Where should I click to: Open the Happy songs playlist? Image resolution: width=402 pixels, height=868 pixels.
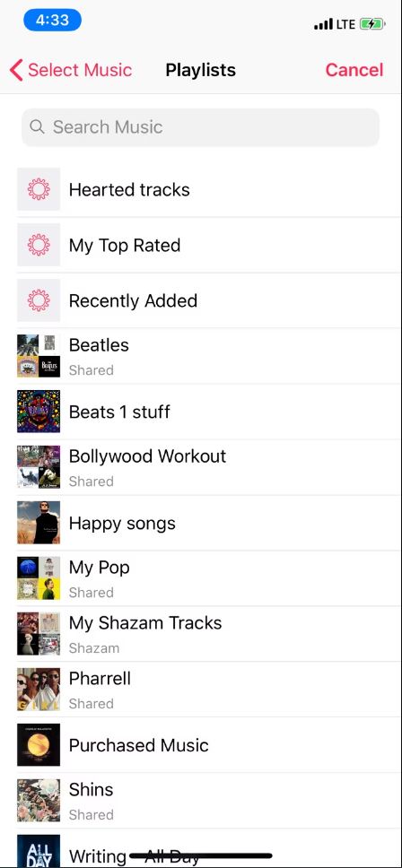pyautogui.click(x=209, y=523)
